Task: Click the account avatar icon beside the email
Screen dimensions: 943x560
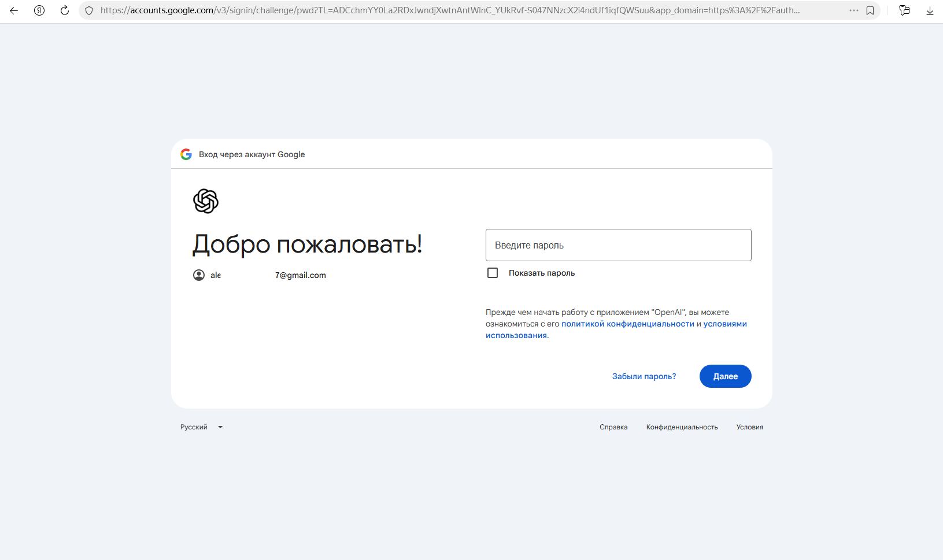Action: [199, 275]
